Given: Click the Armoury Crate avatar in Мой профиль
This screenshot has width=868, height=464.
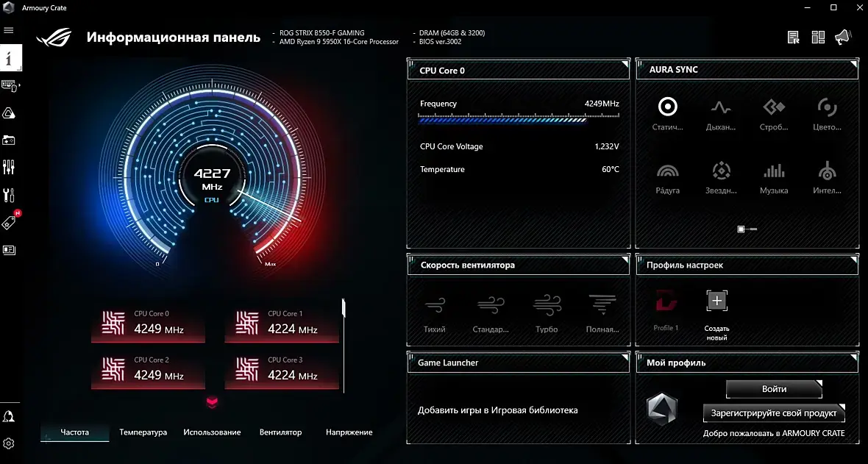Looking at the screenshot, I should coord(662,409).
